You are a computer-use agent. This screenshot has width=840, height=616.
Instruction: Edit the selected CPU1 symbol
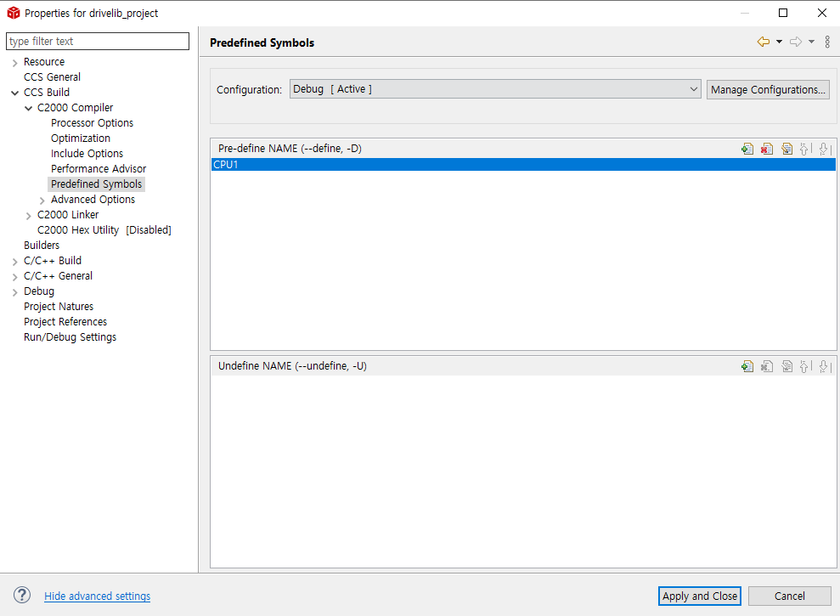coord(786,149)
